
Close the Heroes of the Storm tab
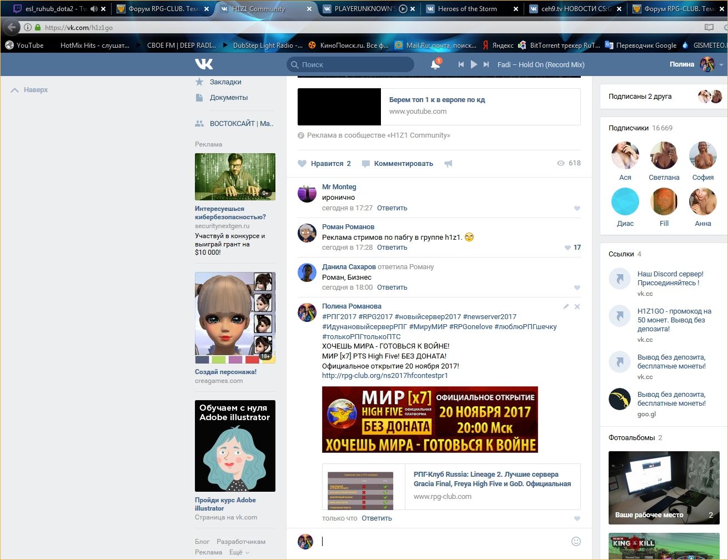516,9
